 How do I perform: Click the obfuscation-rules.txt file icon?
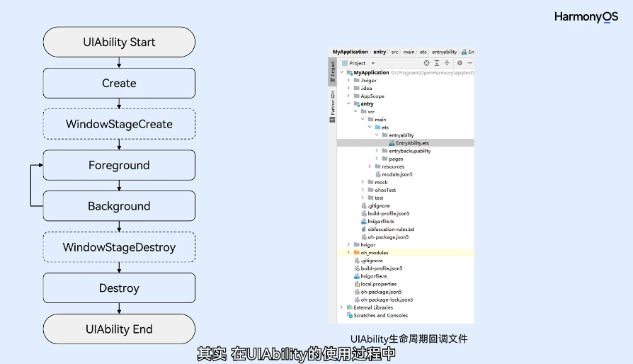click(x=364, y=229)
